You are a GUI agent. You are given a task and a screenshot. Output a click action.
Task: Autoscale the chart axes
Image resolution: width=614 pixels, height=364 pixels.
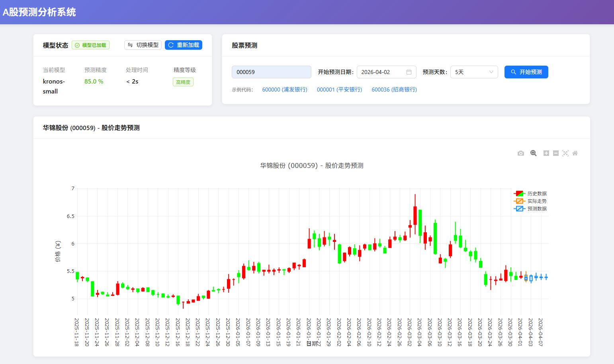click(x=565, y=153)
